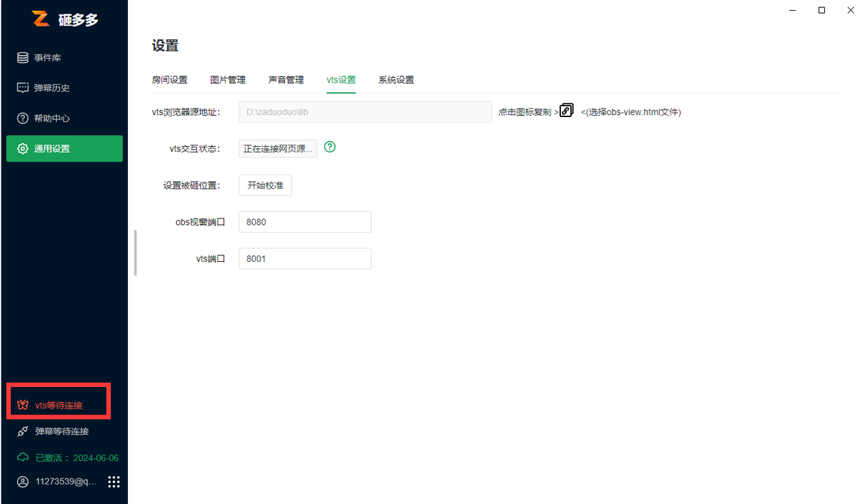Image resolution: width=866 pixels, height=504 pixels.
Task: Click the 帮助中心 question mark icon
Action: 23,118
